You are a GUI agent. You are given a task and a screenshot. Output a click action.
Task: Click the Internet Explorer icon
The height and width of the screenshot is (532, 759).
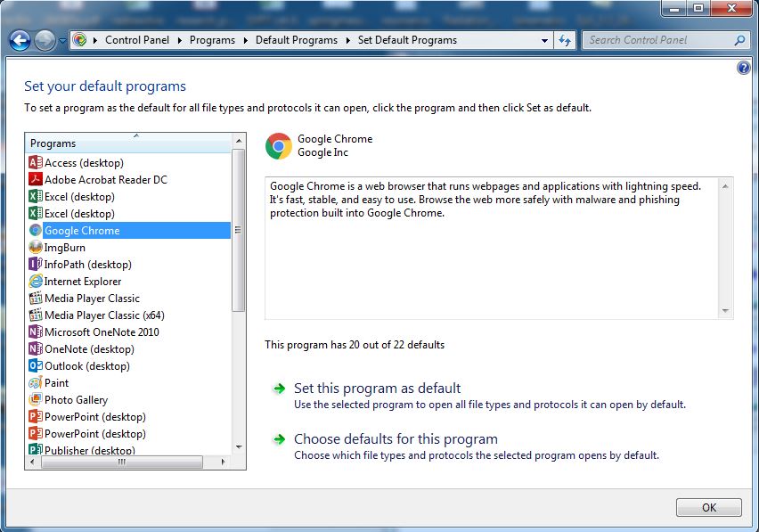tap(36, 282)
